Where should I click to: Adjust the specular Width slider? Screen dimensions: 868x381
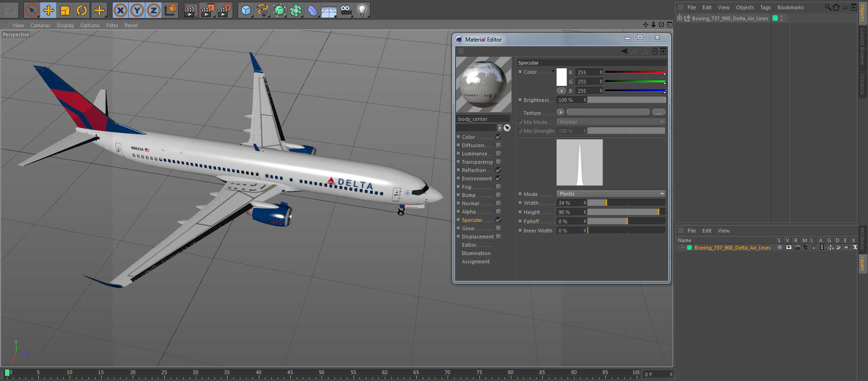[x=626, y=203]
